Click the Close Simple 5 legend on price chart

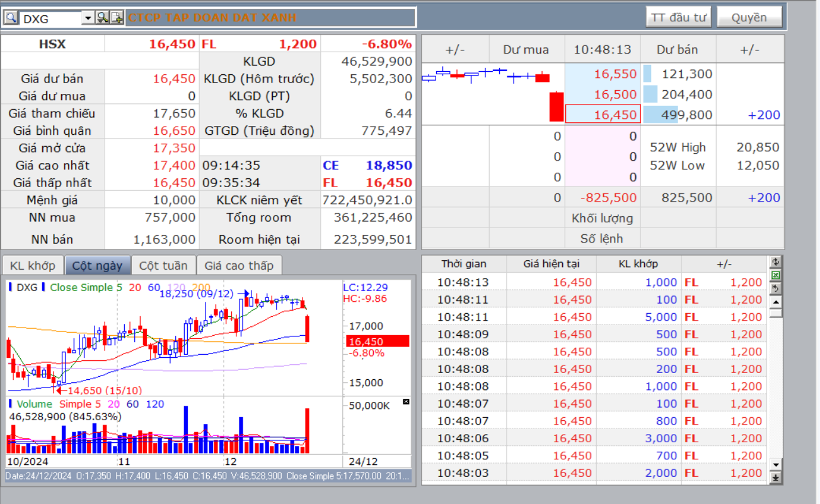[x=86, y=287]
